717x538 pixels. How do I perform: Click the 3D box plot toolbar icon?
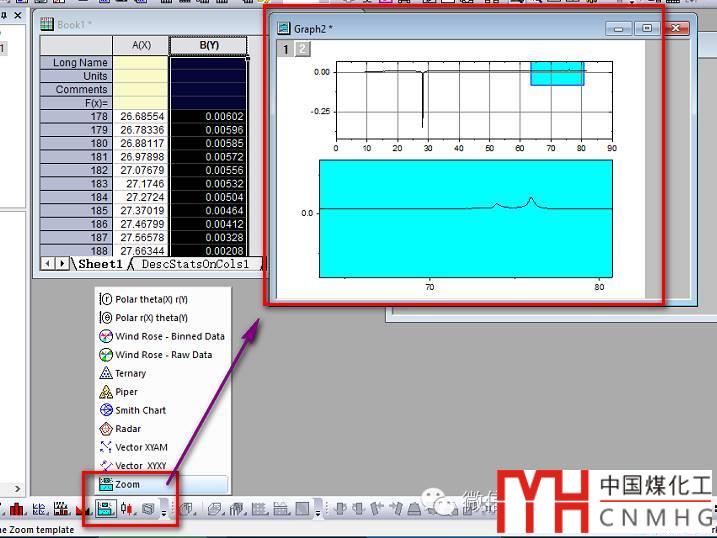coord(147,509)
